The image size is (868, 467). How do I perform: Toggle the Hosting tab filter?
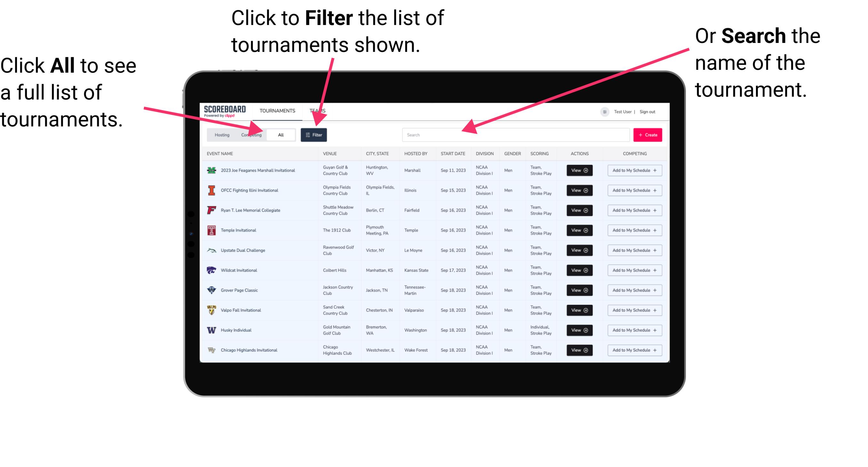pyautogui.click(x=220, y=134)
